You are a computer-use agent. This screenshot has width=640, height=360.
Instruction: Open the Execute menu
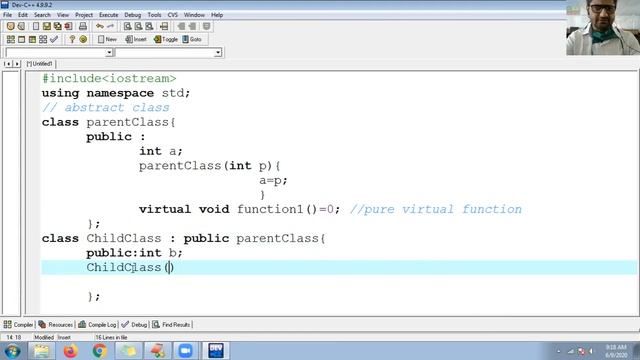click(x=109, y=15)
